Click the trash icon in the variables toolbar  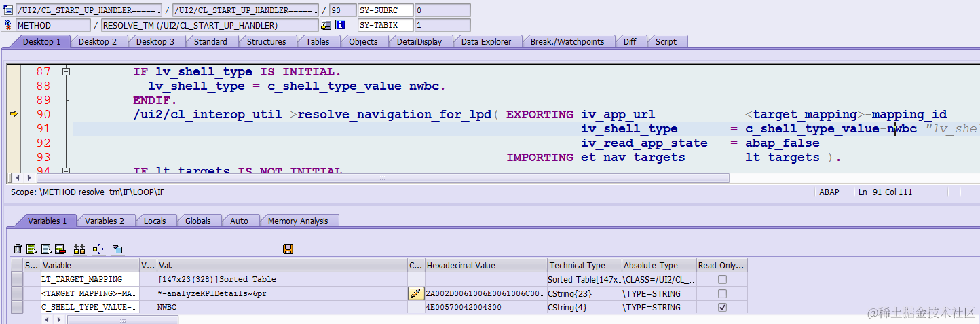point(18,249)
